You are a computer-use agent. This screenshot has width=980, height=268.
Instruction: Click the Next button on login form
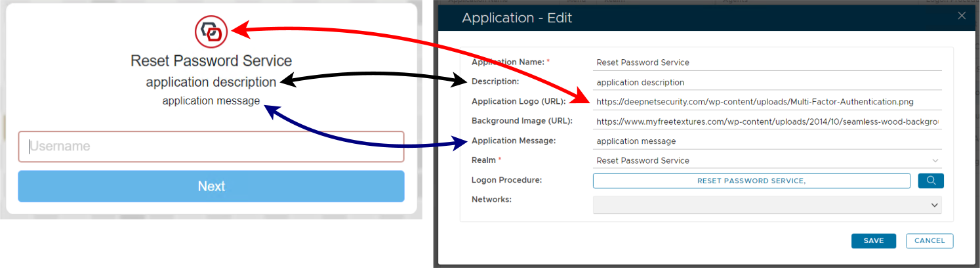(x=211, y=187)
